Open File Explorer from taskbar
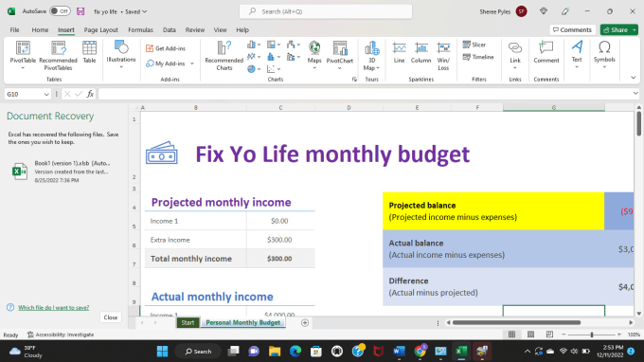 coord(275,352)
